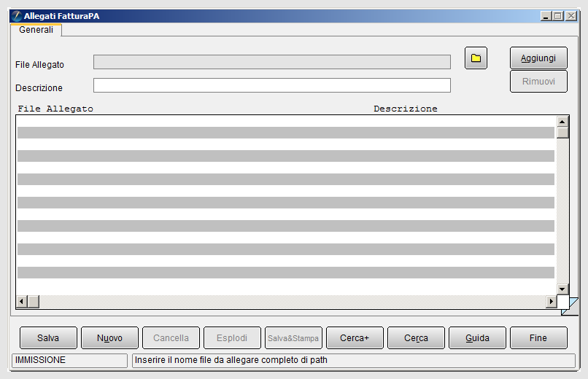Click the Salva&Stampa button
Viewport: 588px width, 379px height.
[x=293, y=337]
